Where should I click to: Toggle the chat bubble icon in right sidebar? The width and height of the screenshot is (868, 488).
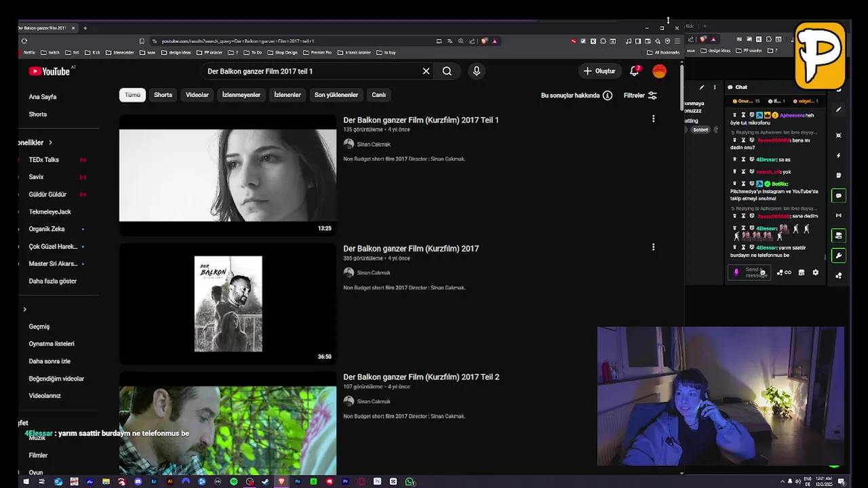click(839, 196)
